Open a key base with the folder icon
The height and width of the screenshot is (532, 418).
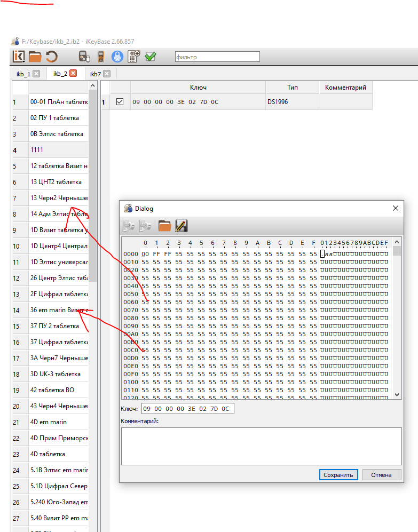[x=35, y=57]
